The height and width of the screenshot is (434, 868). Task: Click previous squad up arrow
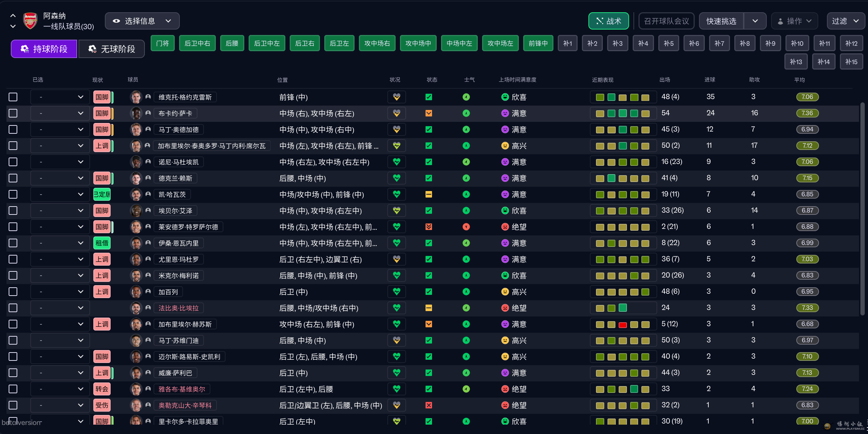pyautogui.click(x=13, y=15)
